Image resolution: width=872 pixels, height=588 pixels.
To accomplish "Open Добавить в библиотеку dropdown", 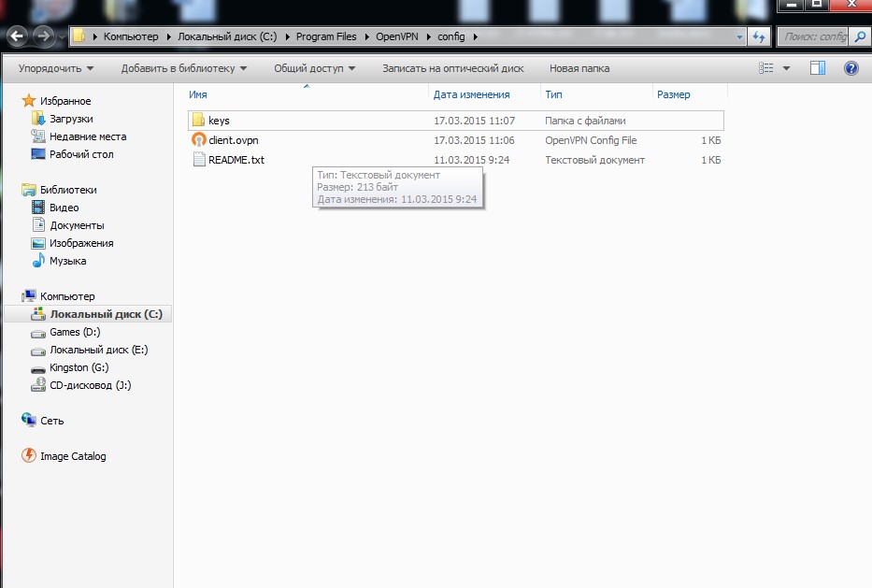I will tap(184, 68).
